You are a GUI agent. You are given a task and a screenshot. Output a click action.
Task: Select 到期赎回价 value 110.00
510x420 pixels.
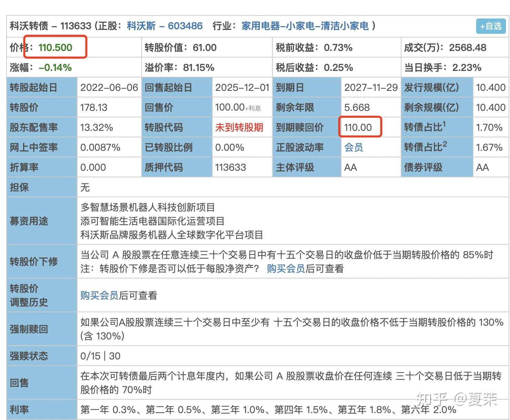(358, 127)
